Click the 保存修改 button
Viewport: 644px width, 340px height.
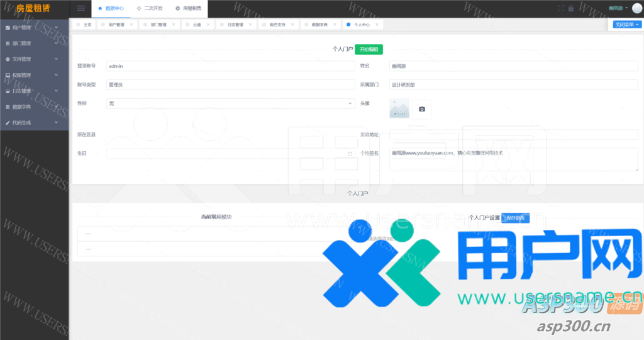[516, 218]
